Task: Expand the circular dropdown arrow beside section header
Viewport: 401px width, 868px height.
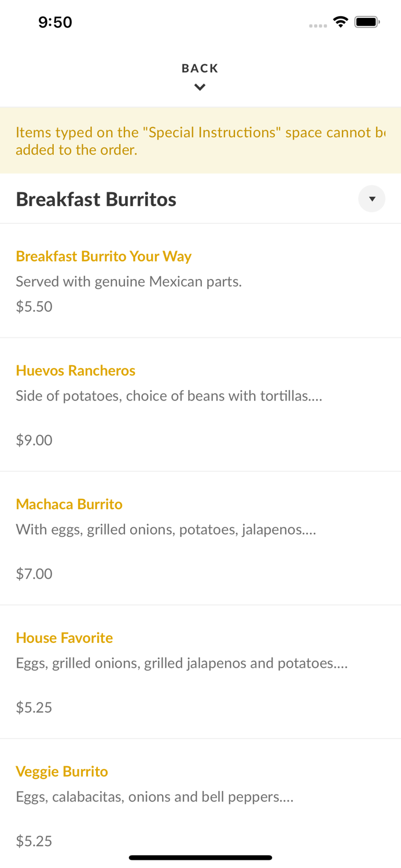Action: click(372, 198)
